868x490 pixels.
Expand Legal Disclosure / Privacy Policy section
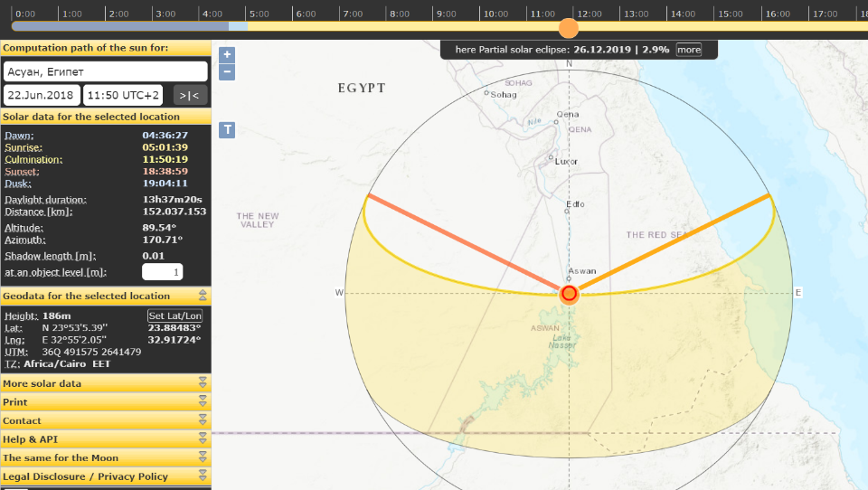[106, 476]
